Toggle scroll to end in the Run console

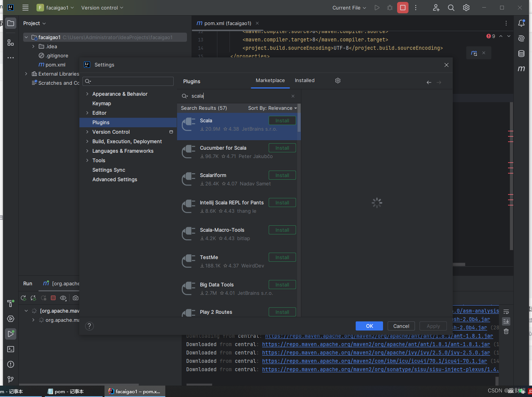click(506, 321)
